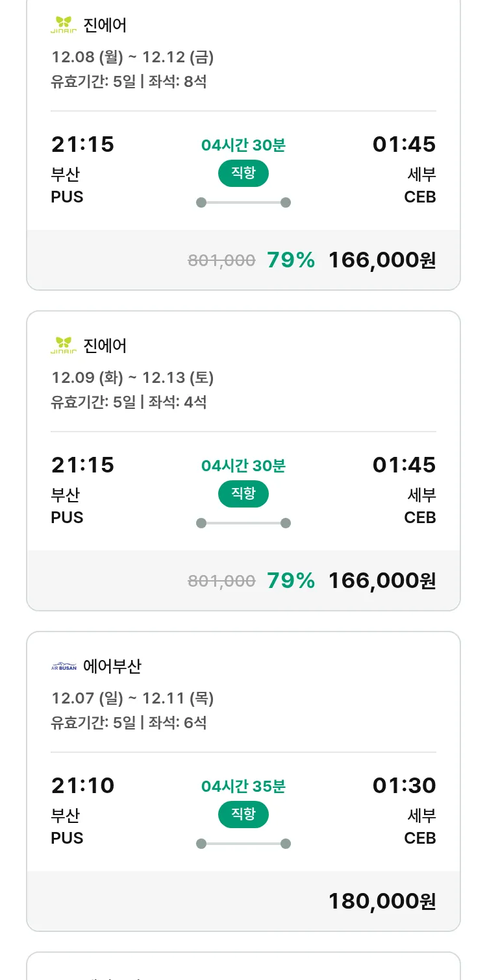Click the struck-through 801,000 price on the 12.08 flight
Image resolution: width=487 pixels, height=980 pixels.
click(x=221, y=260)
